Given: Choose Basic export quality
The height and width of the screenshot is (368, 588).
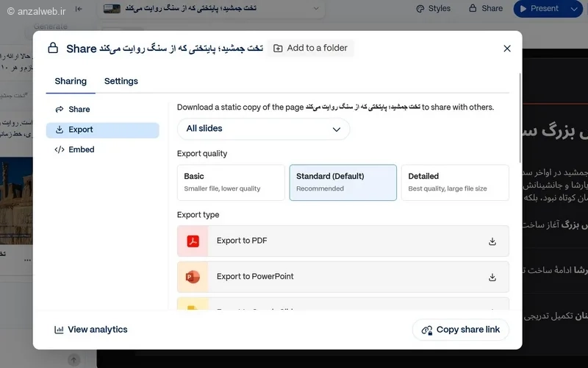Looking at the screenshot, I should coord(231,183).
